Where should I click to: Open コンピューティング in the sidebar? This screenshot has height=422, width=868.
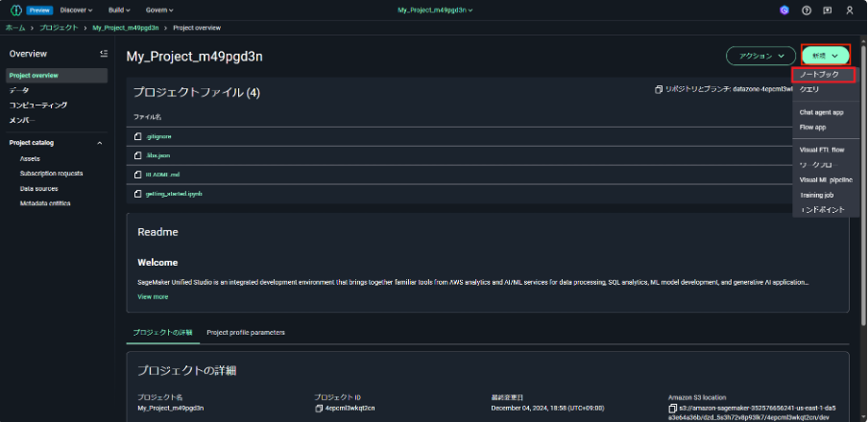(x=38, y=105)
